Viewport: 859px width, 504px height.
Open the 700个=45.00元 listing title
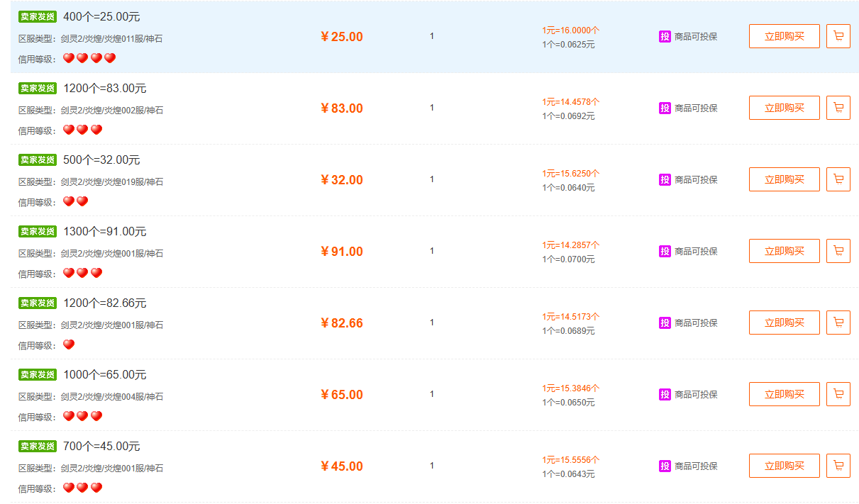[101, 447]
